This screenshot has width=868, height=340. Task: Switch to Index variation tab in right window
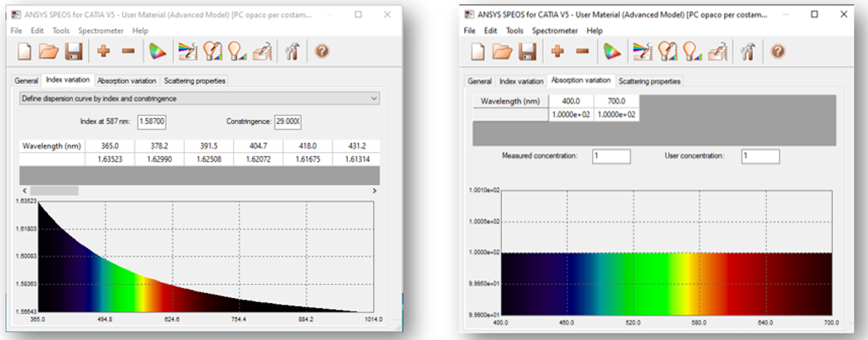521,82
